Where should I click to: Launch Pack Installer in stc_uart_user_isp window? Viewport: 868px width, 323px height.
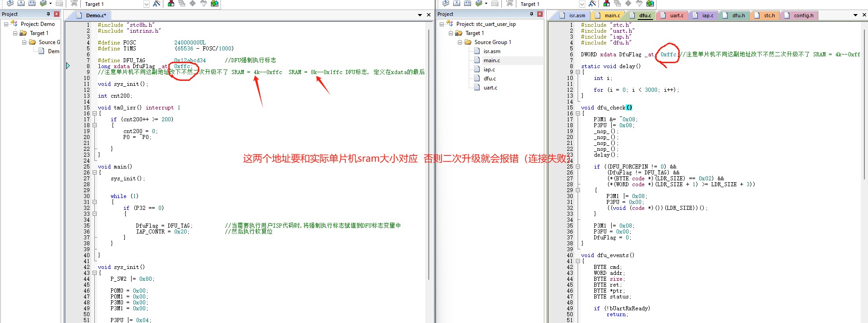(x=650, y=3)
